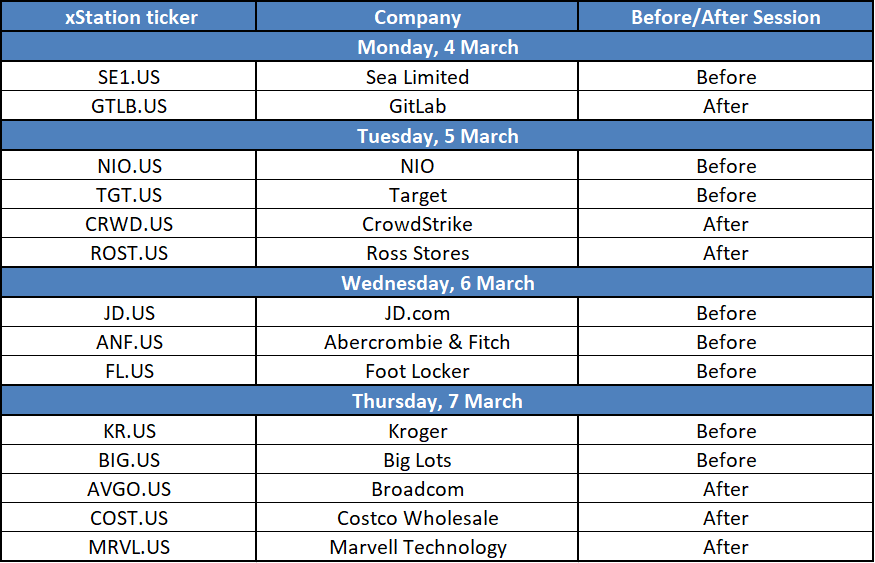Select the Target company cell
Image resolution: width=875 pixels, height=563 pixels.
(417, 194)
